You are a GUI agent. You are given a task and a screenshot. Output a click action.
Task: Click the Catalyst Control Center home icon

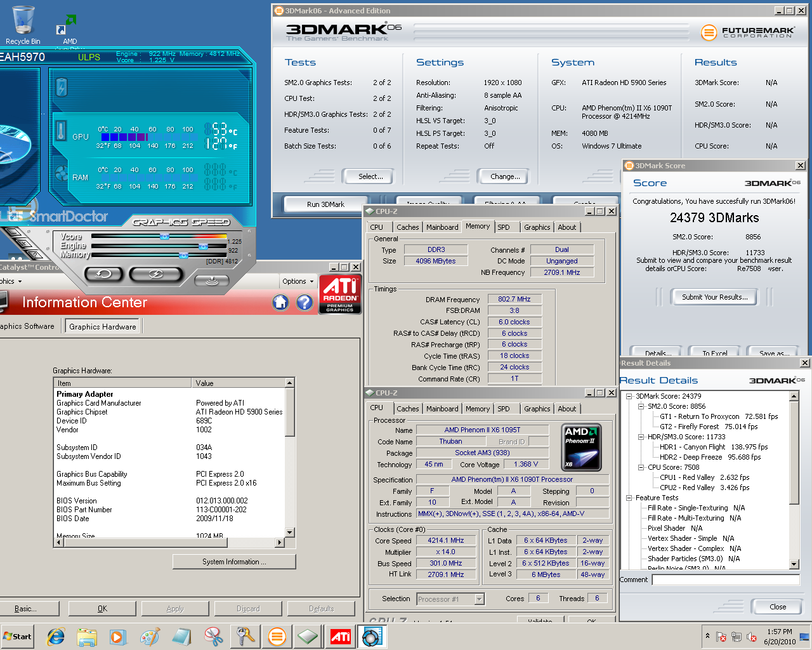[281, 302]
